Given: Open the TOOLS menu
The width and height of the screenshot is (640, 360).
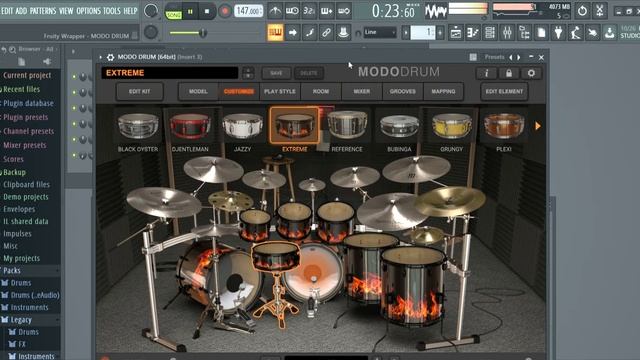Looking at the screenshot, I should point(112,11).
